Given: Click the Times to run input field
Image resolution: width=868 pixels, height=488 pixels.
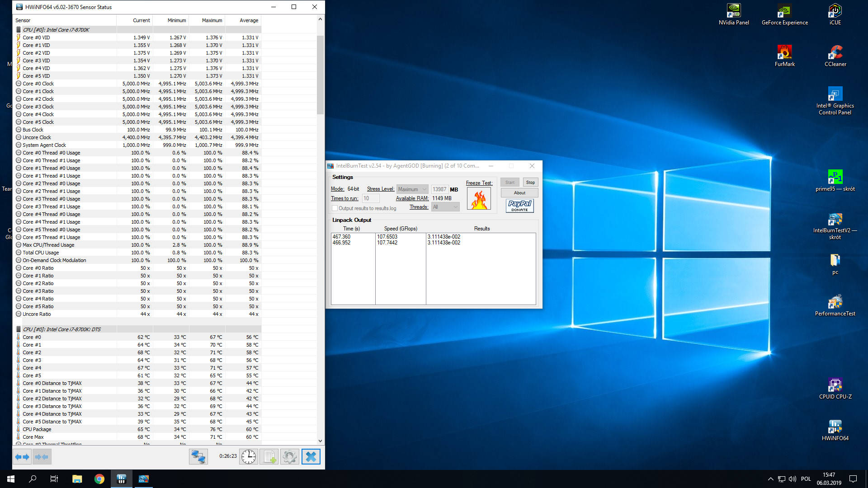Looking at the screenshot, I should (371, 198).
